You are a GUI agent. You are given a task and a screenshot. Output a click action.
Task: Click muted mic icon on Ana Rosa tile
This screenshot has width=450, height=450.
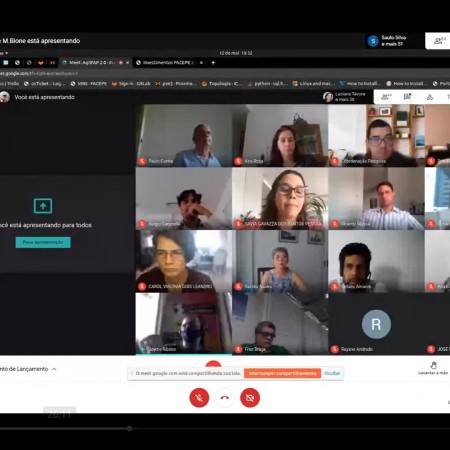pyautogui.click(x=238, y=161)
